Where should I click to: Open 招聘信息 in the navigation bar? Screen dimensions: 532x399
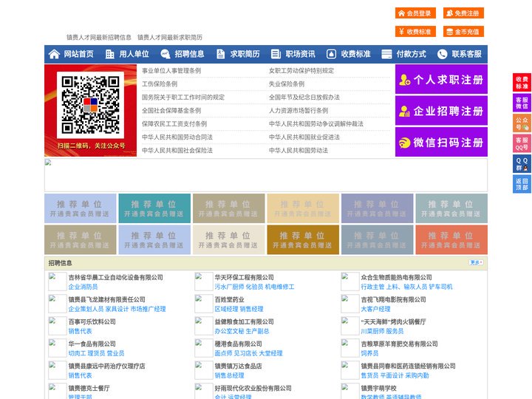point(189,54)
